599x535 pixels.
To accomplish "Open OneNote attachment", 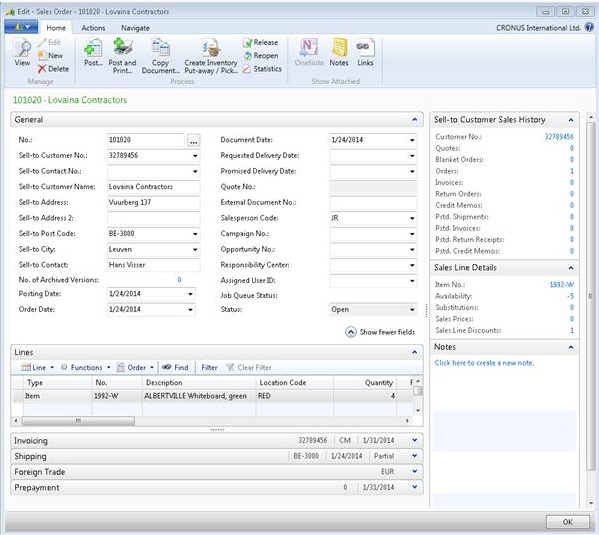I will coord(309,53).
